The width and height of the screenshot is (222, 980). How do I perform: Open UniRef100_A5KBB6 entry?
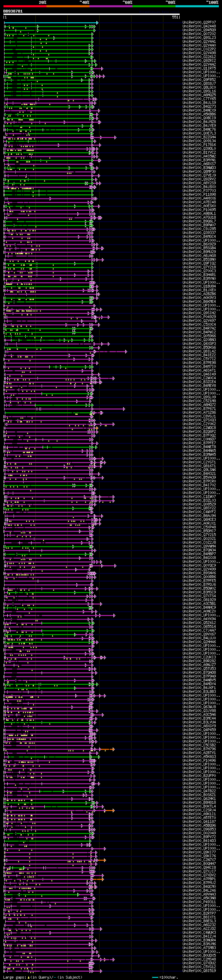[199, 114]
